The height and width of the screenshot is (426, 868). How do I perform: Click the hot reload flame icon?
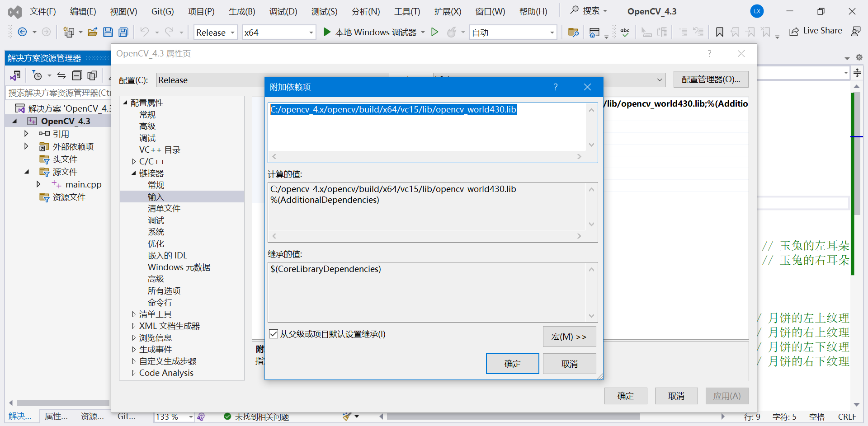(451, 32)
